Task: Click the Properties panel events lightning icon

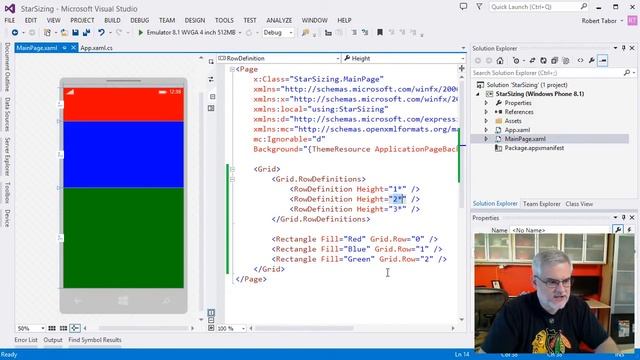Action: click(629, 230)
